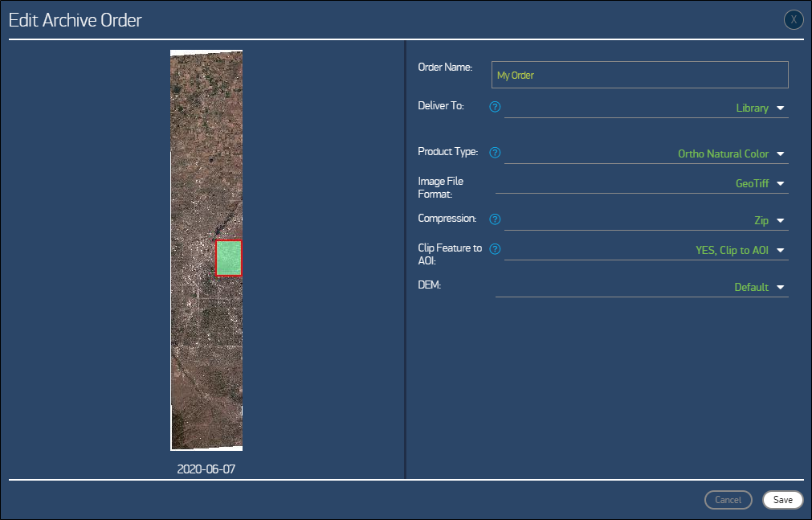Click the Zip compression value
The image size is (812, 520).
761,220
